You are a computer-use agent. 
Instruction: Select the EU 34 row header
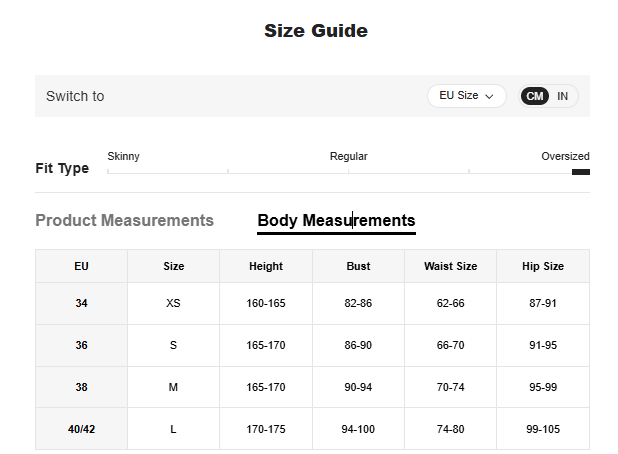pyautogui.click(x=81, y=303)
